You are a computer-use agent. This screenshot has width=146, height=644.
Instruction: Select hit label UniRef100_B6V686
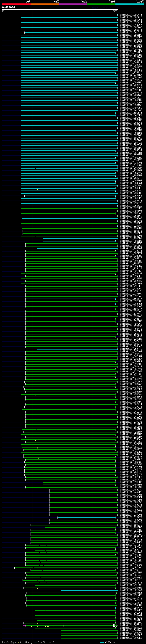tap(131, 40)
